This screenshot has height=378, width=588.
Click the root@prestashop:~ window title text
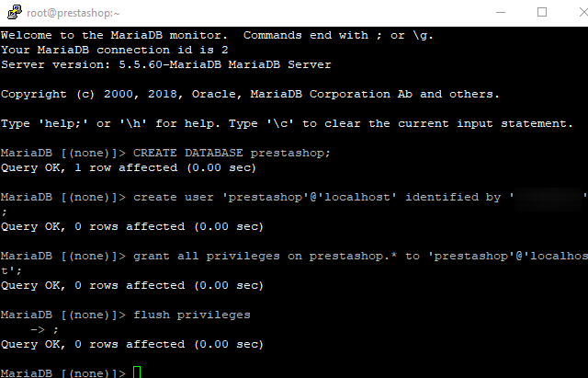coord(73,13)
